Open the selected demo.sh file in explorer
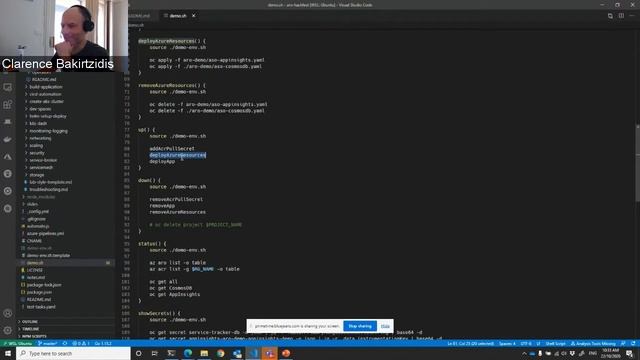 coord(65,263)
